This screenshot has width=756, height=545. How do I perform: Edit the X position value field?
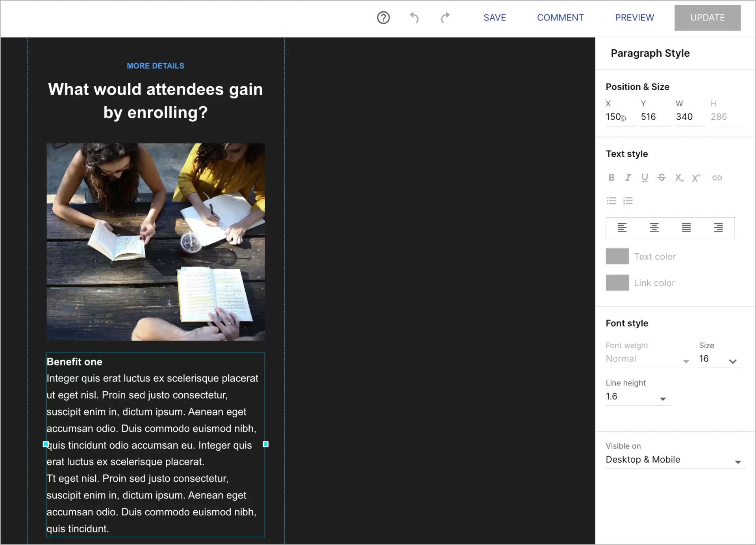(x=618, y=117)
